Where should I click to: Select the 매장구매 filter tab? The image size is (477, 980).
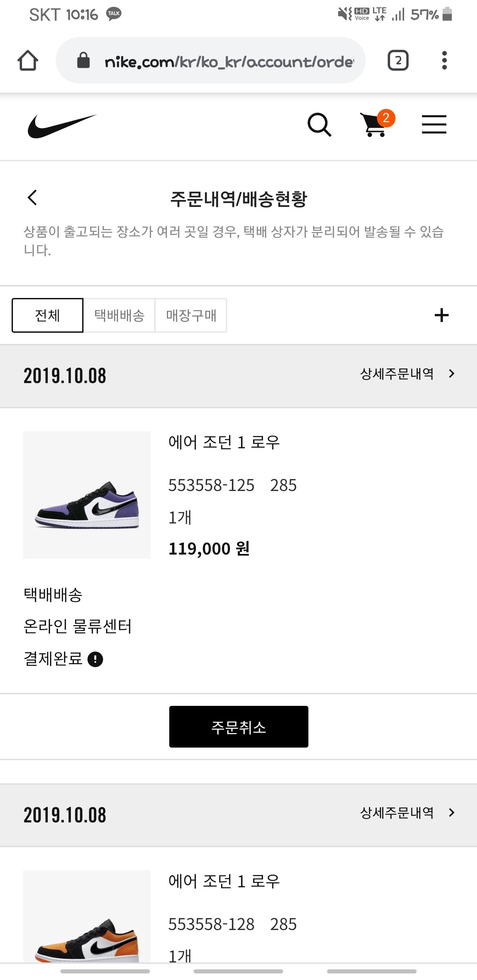tap(191, 316)
